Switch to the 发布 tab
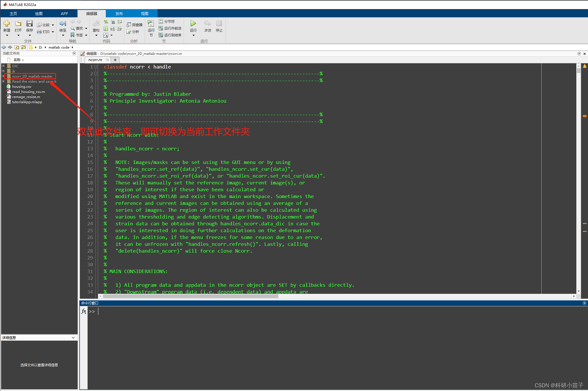 click(x=119, y=14)
